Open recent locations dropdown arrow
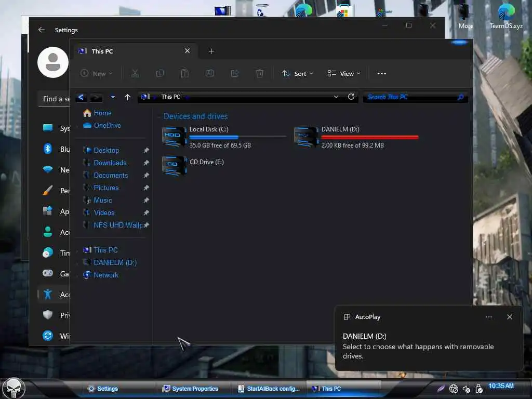The width and height of the screenshot is (532, 399). (113, 97)
